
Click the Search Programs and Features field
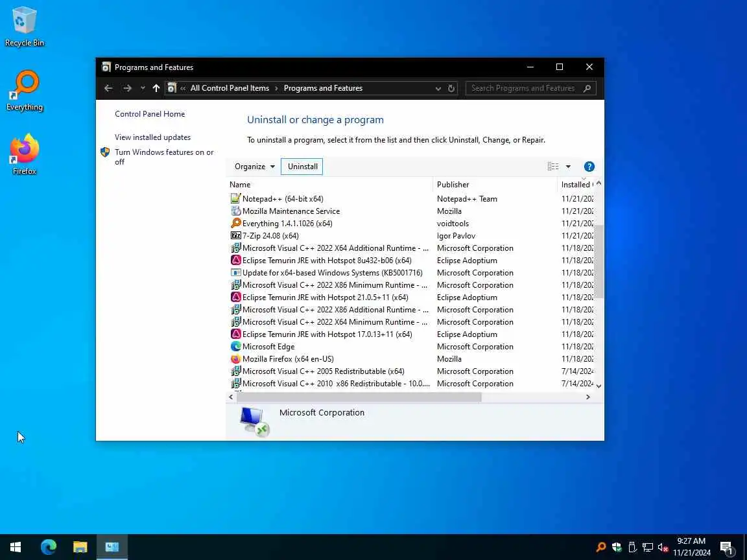click(523, 88)
